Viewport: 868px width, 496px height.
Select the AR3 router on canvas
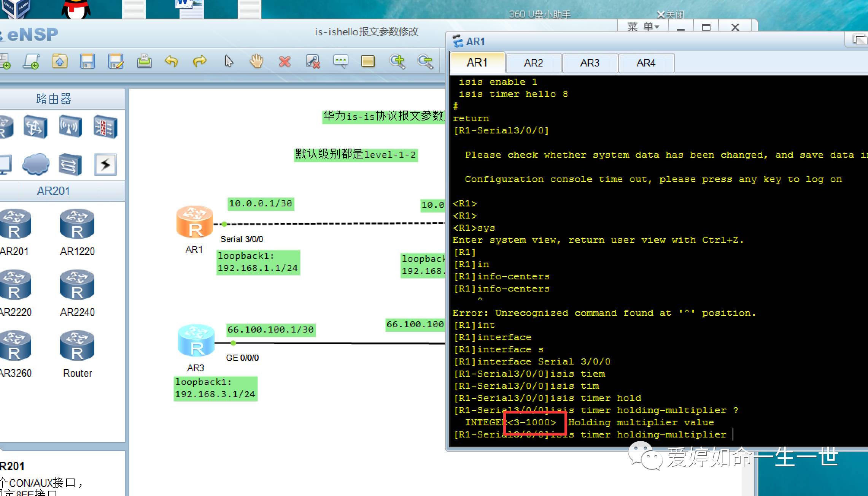pyautogui.click(x=196, y=341)
